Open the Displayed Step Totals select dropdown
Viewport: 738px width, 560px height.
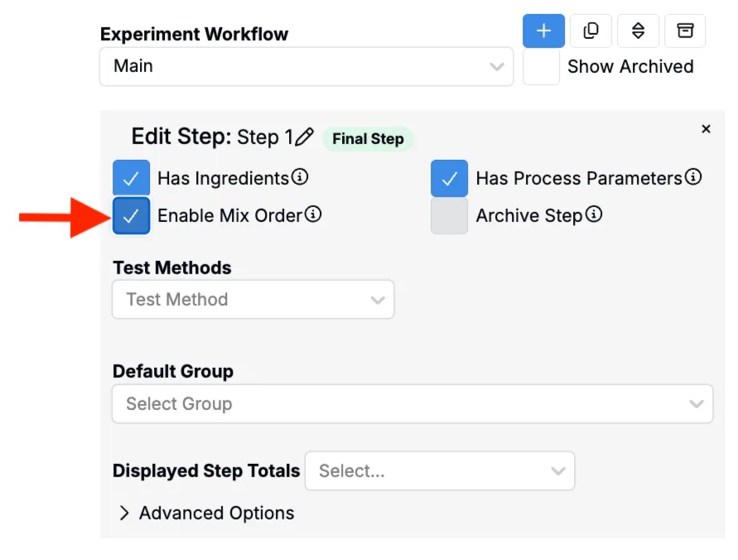pos(440,471)
